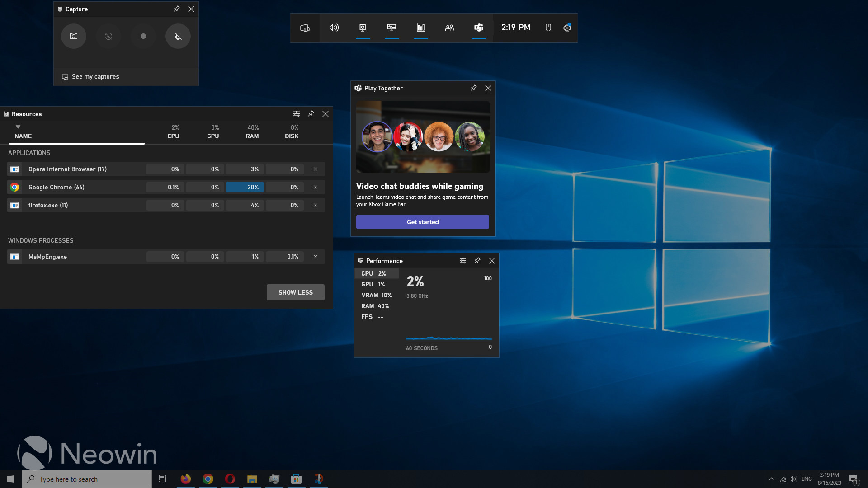Screen dimensions: 868x488
Task: Expand APPLICATIONS section in Resources
Action: (28, 153)
